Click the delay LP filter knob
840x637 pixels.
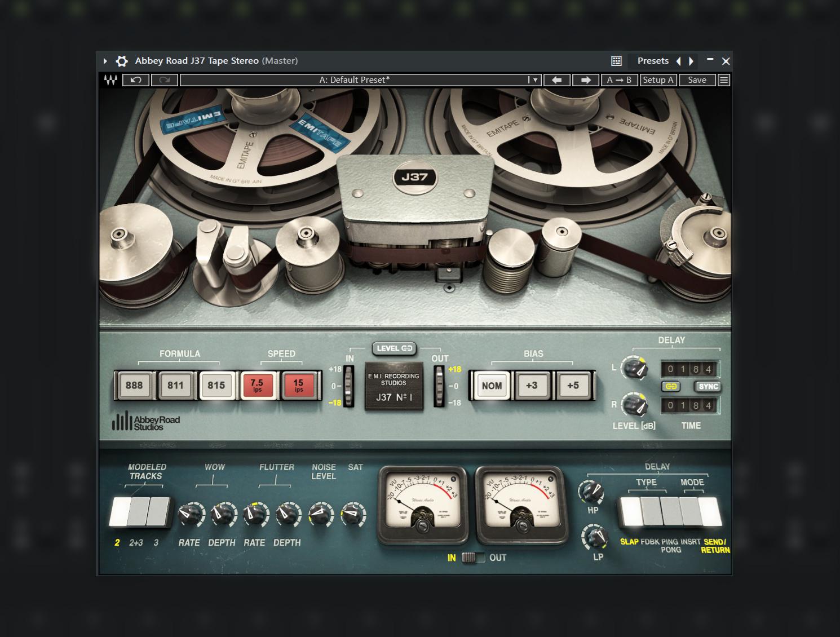pyautogui.click(x=595, y=537)
